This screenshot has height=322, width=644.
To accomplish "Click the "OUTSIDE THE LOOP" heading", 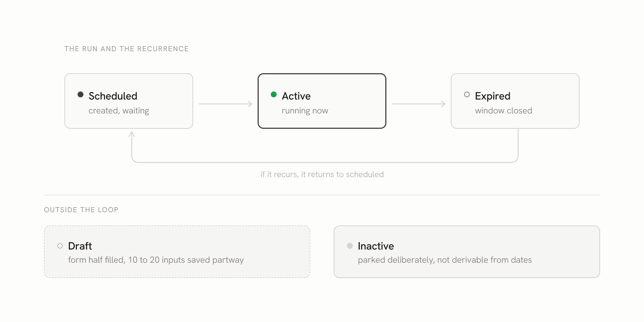I will point(81,210).
